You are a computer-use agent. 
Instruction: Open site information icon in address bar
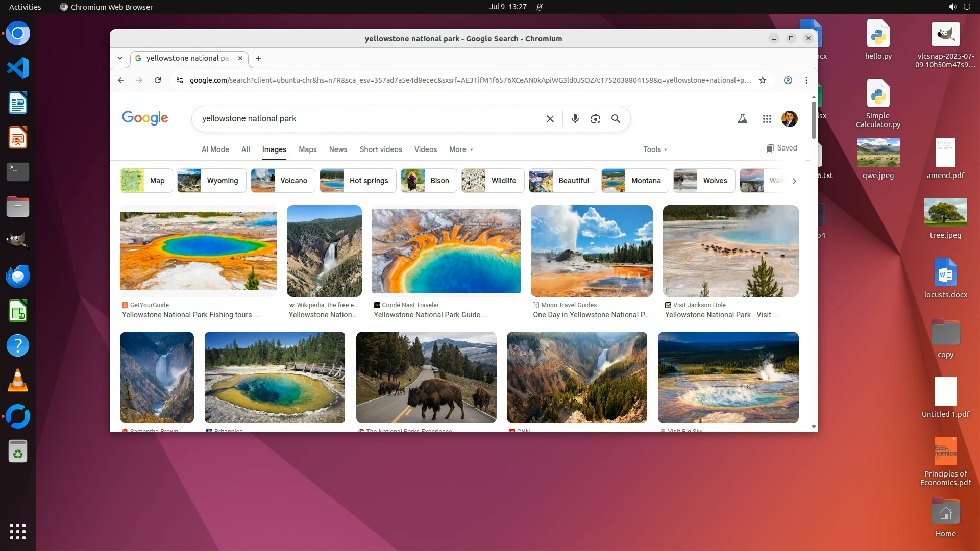pyautogui.click(x=179, y=80)
